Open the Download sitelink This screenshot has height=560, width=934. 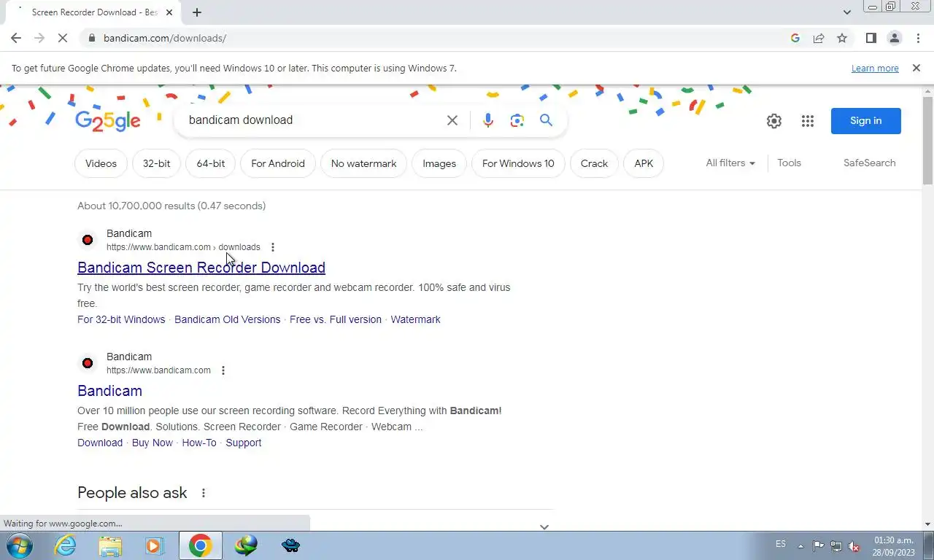100,443
